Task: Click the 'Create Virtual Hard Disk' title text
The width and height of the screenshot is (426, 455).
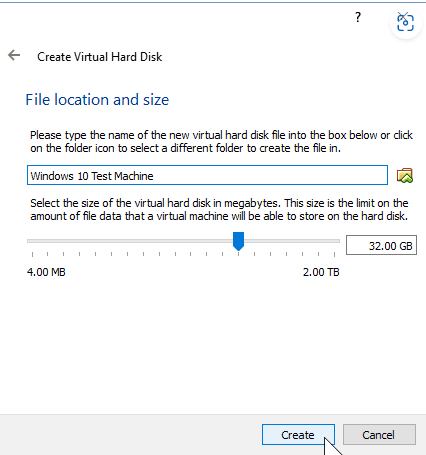Action: (100, 57)
